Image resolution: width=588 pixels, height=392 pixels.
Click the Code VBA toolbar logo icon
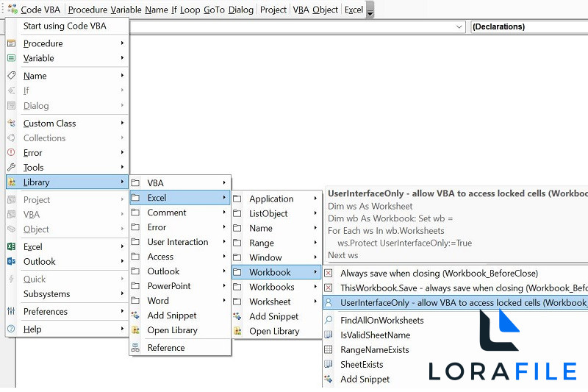[12, 9]
